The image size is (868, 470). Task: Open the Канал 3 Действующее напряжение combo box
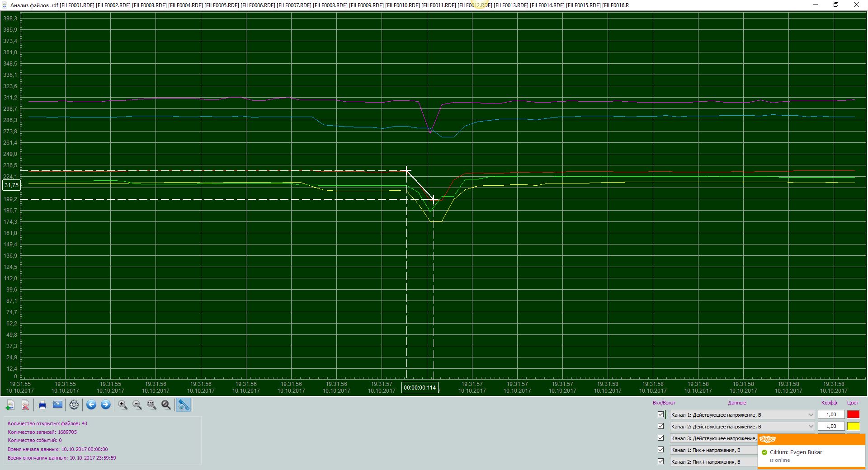(x=713, y=438)
